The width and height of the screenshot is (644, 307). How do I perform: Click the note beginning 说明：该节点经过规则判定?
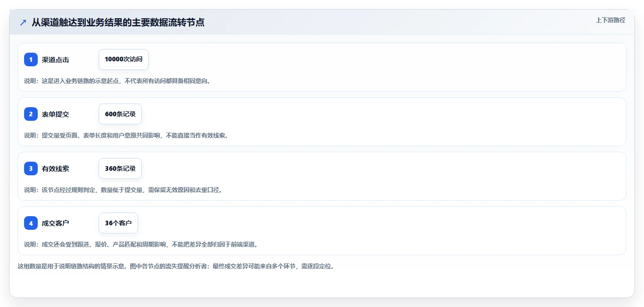[x=123, y=190]
